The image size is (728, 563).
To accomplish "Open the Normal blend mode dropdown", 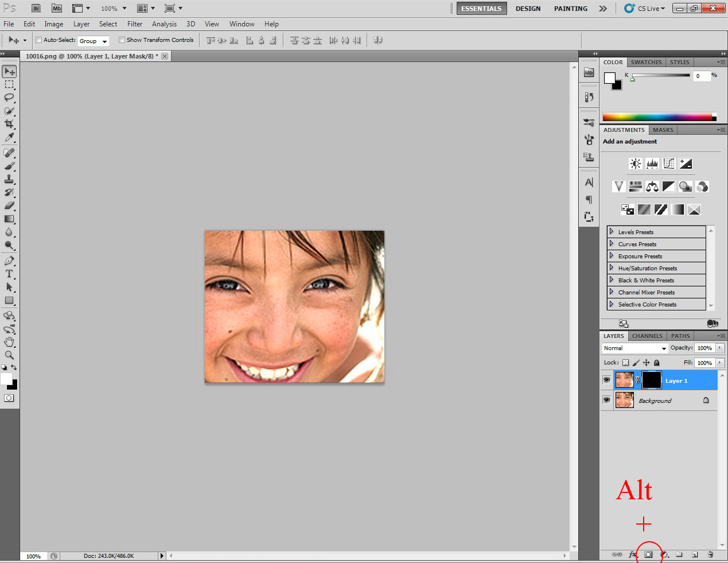I will (634, 348).
